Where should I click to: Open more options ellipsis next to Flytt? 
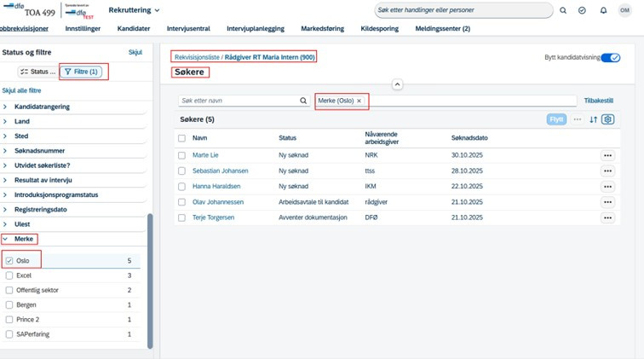pos(578,119)
